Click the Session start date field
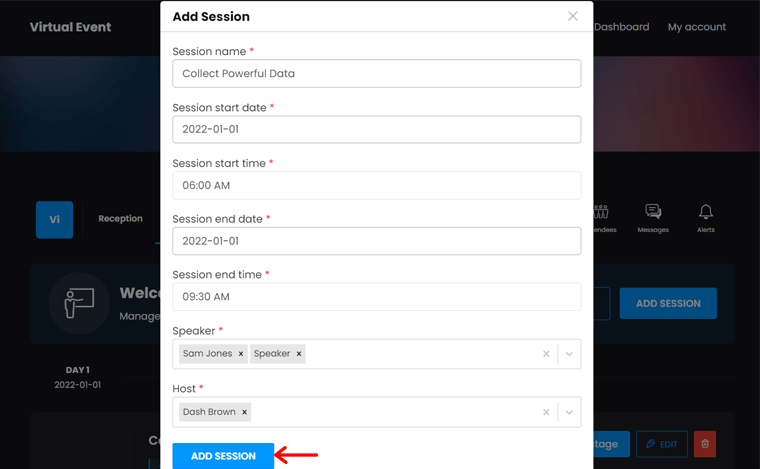This screenshot has height=469, width=760. [376, 129]
